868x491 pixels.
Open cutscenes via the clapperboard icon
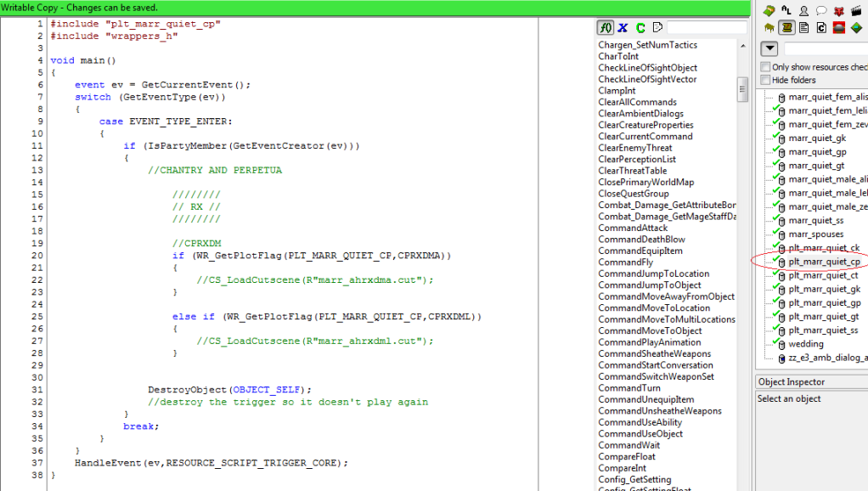pos(855,11)
